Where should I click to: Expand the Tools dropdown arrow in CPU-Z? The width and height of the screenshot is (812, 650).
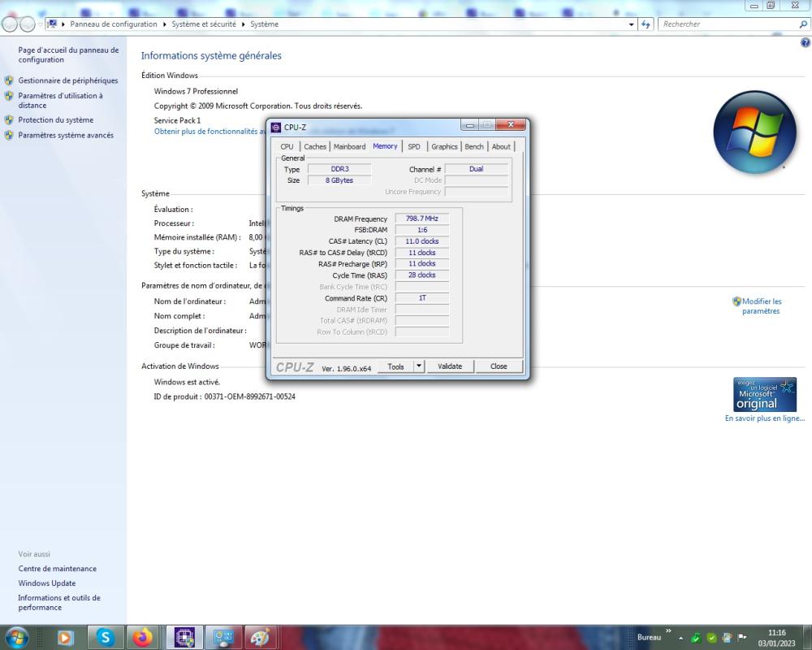(x=419, y=366)
